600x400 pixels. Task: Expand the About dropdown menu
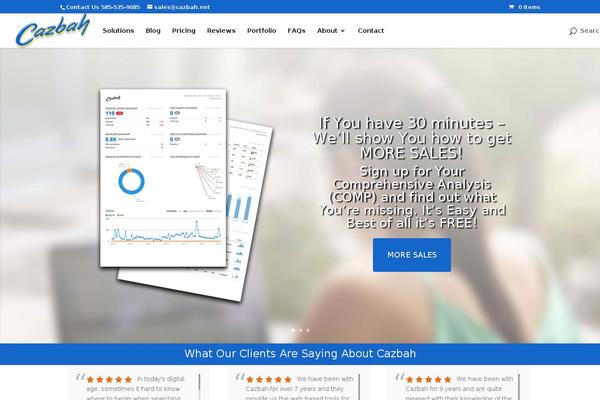(x=331, y=31)
